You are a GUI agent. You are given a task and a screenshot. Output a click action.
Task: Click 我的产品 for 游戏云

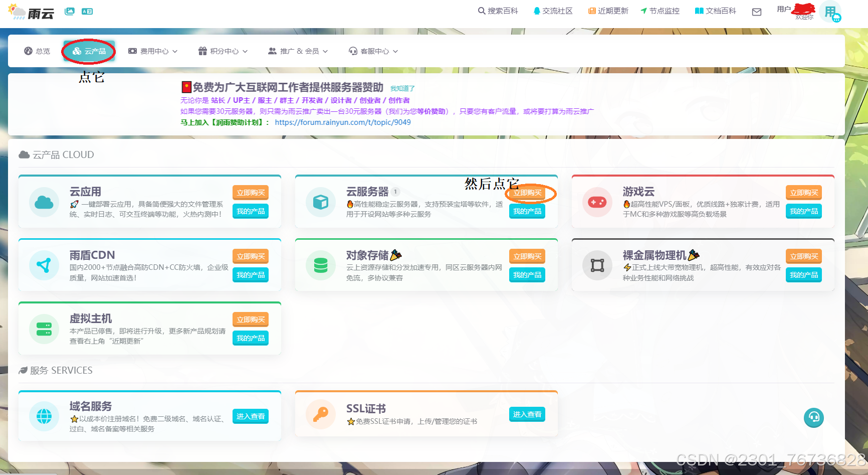tap(804, 211)
